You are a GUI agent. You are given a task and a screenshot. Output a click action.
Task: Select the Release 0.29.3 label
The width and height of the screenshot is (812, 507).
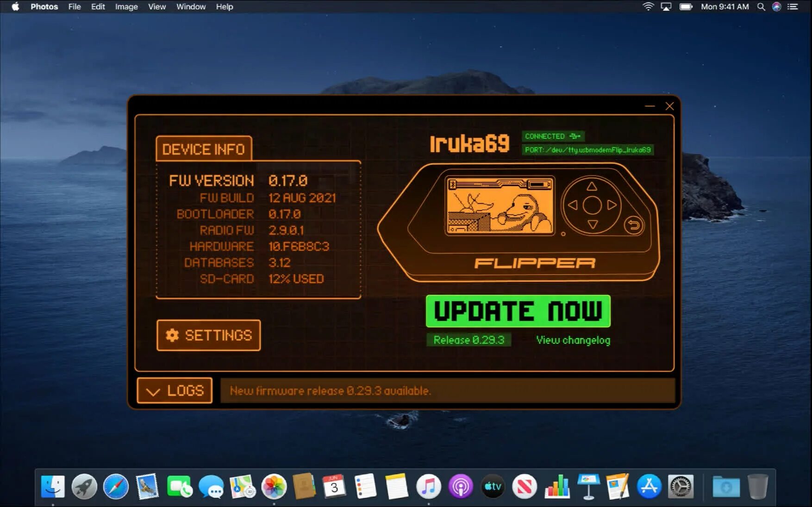coord(468,340)
